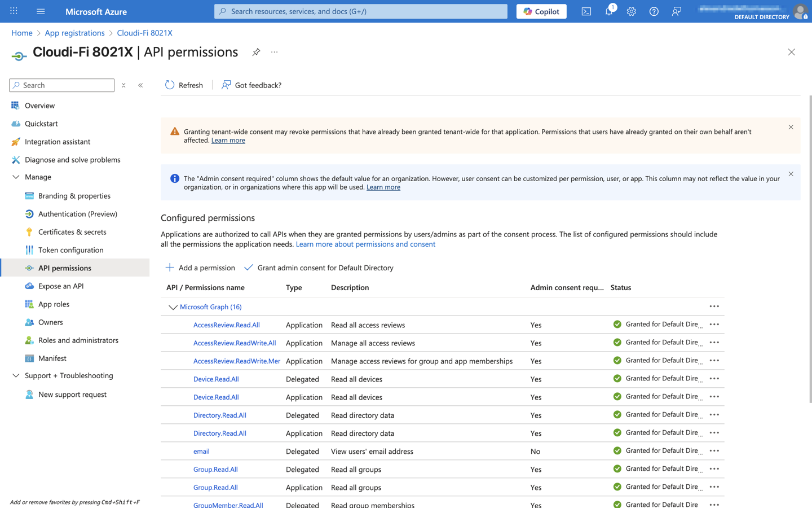Image resolution: width=812 pixels, height=508 pixels.
Task: Collapse the left sidebar menu
Action: coord(140,85)
